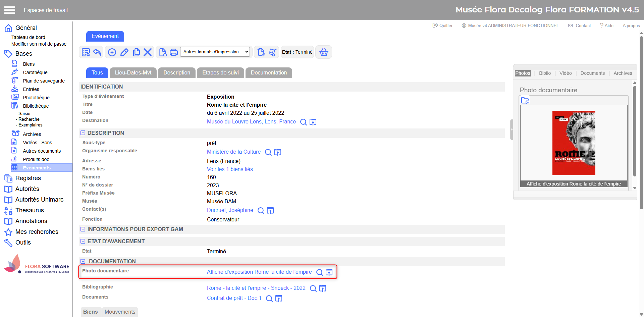Click the pencil edit icon in toolbar

tap(124, 52)
